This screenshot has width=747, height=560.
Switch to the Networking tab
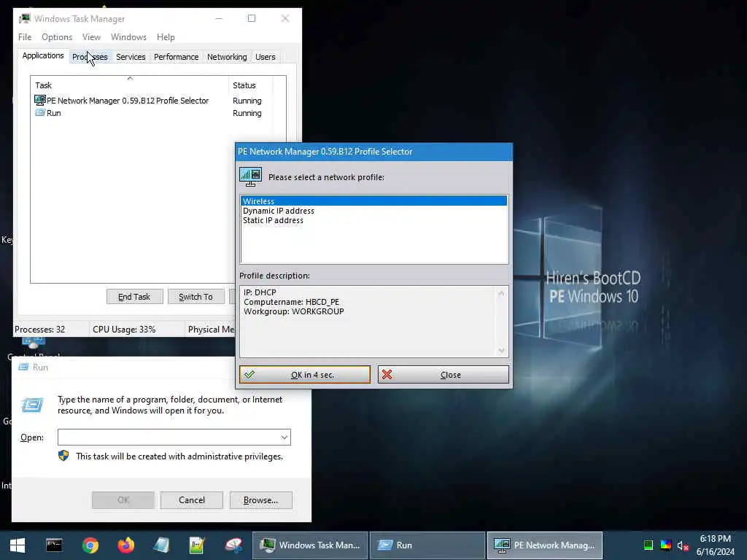[x=227, y=57]
